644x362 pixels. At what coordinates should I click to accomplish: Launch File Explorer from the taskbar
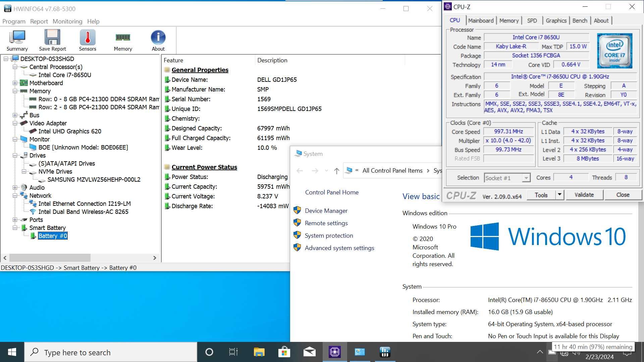[259, 352]
